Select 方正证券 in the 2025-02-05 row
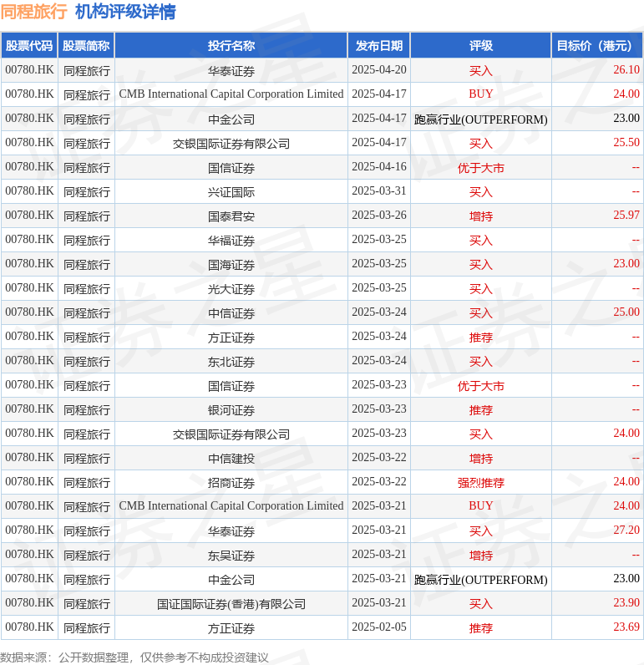This screenshot has height=665, width=644. pyautogui.click(x=231, y=627)
